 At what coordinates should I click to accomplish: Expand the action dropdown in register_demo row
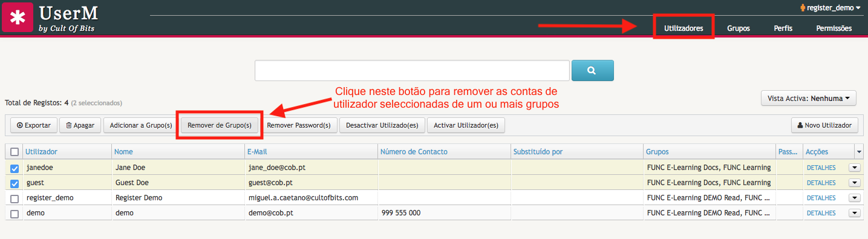[x=855, y=198]
